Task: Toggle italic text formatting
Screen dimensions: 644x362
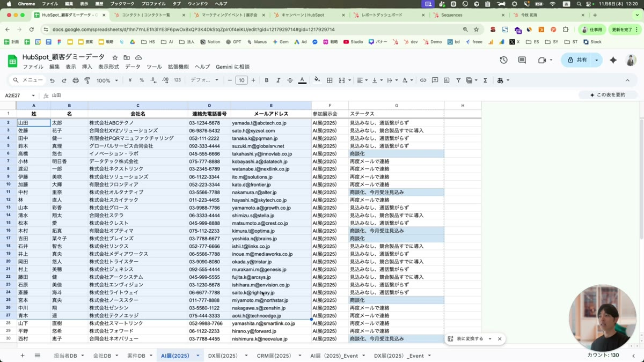Action: click(x=278, y=80)
